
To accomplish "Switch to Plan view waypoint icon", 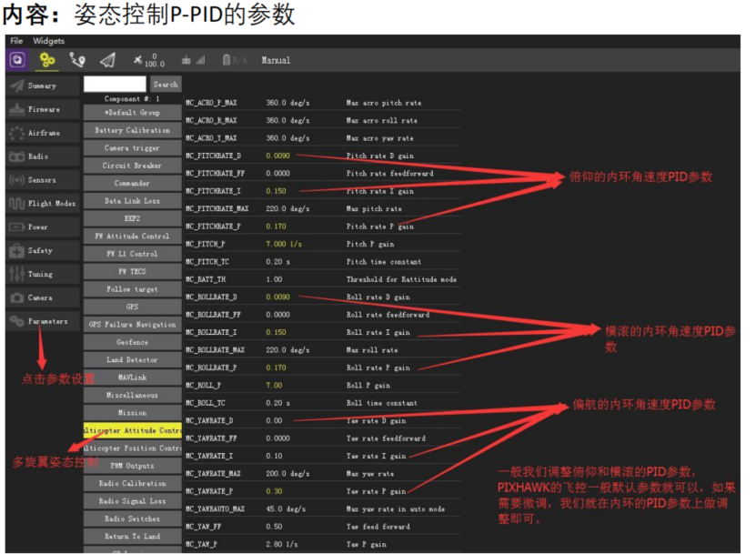I will (76, 58).
